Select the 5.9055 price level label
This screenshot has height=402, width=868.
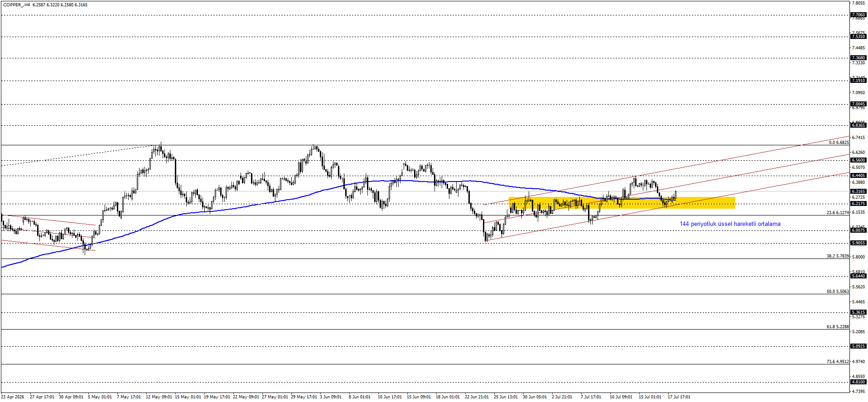(858, 243)
